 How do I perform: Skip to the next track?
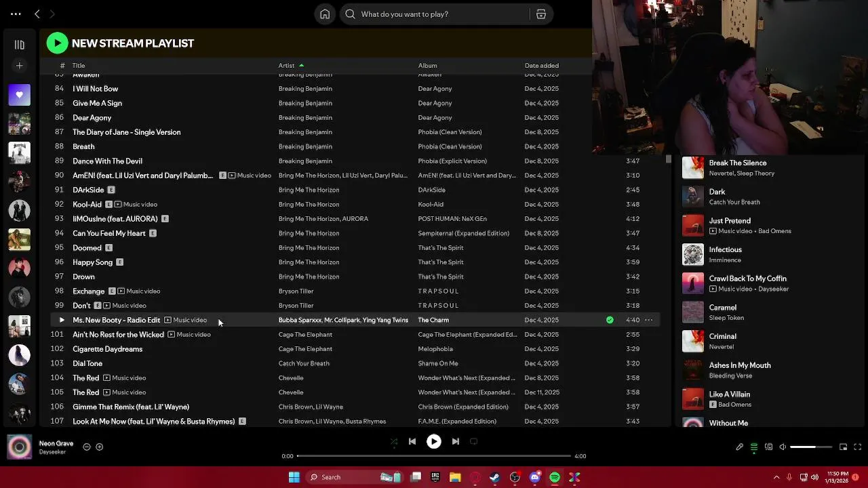(x=456, y=441)
